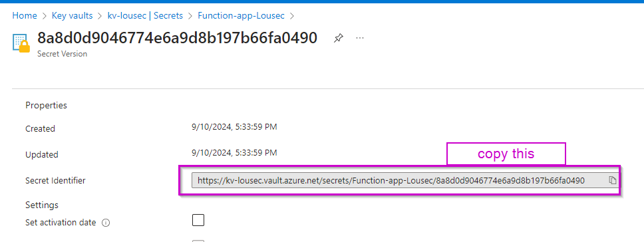Click the Updated date value
Screen dimensions: 644x242
pyautogui.click(x=234, y=153)
